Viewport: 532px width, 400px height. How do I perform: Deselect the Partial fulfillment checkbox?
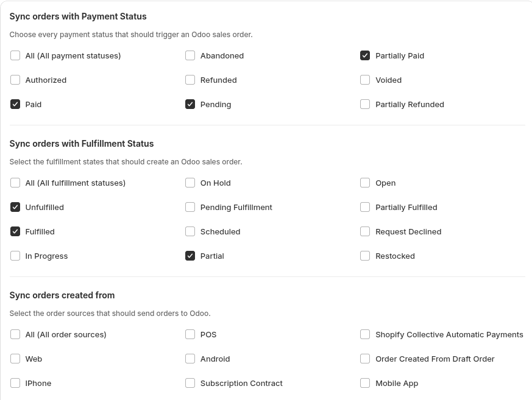pyautogui.click(x=190, y=256)
